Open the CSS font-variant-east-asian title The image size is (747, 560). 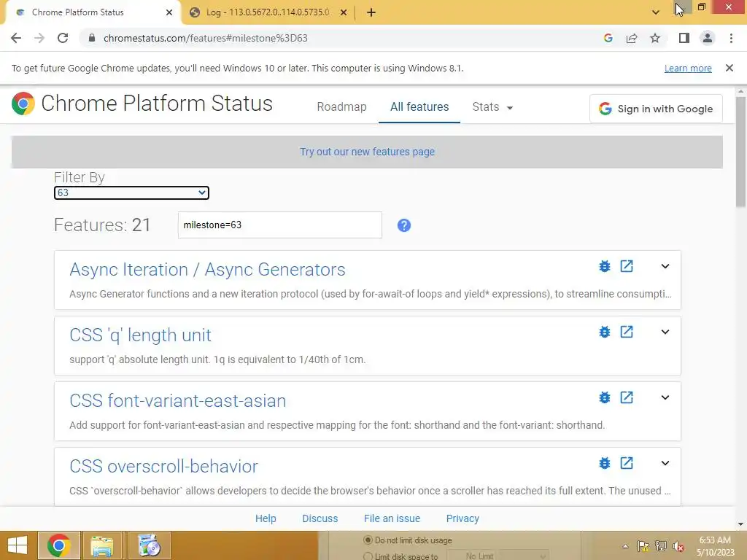(x=178, y=401)
